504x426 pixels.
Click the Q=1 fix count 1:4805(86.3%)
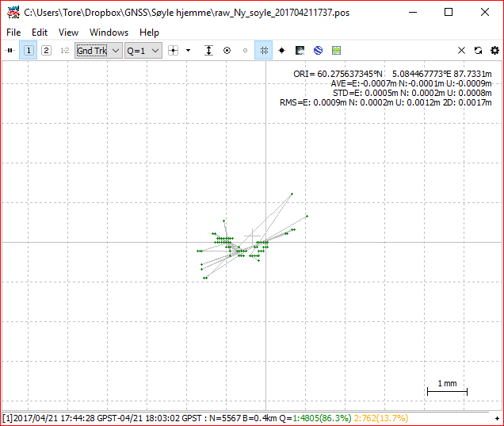[x=322, y=418]
